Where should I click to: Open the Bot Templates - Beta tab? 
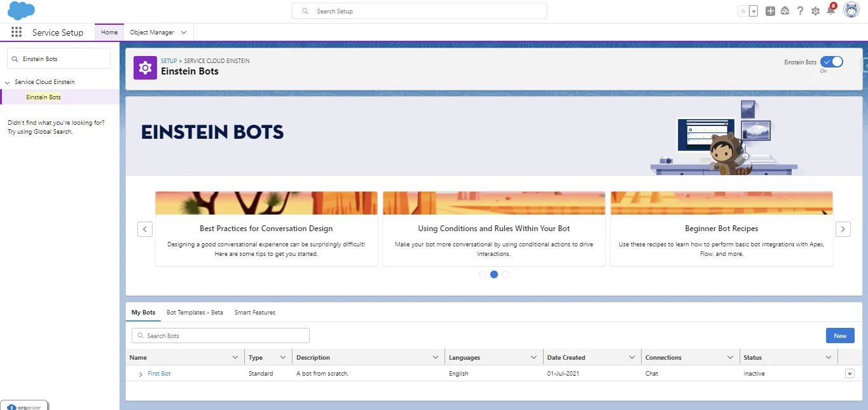(x=195, y=312)
